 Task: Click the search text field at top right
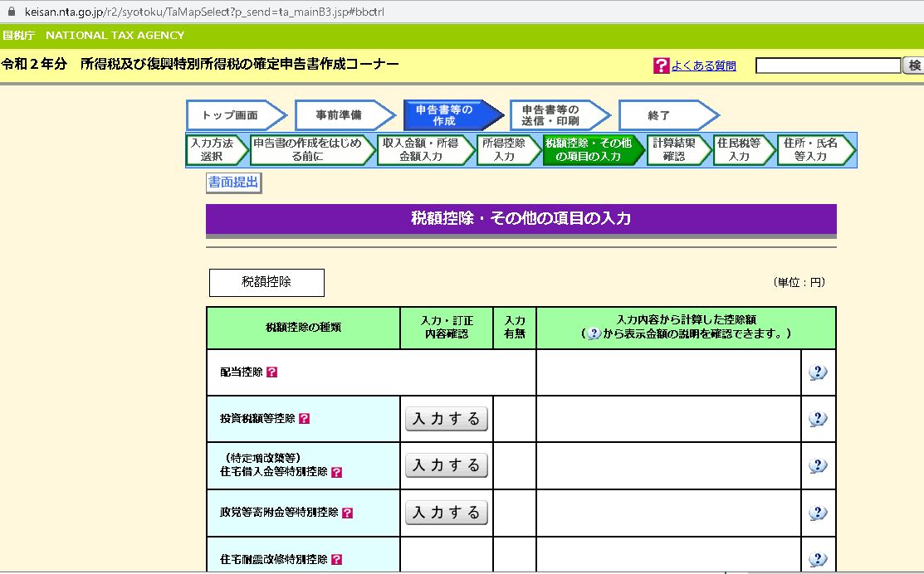coord(828,66)
